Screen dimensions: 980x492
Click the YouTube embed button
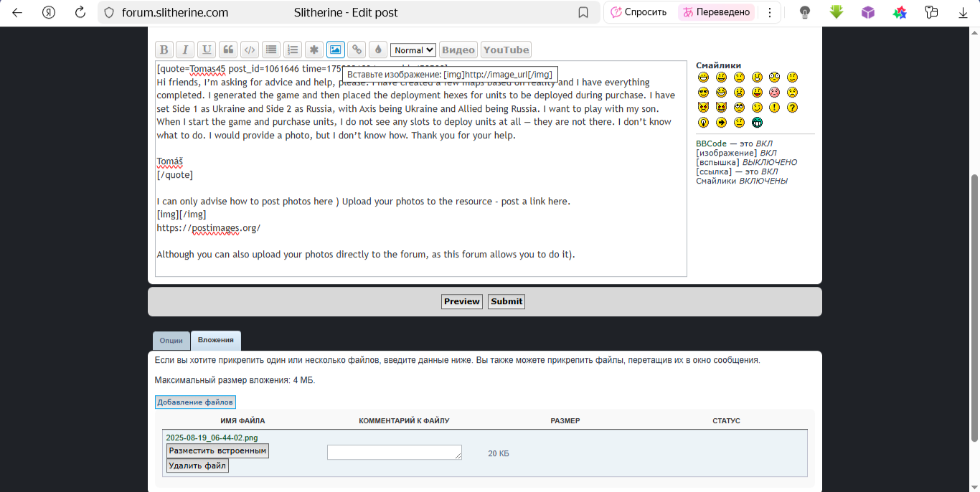(506, 49)
